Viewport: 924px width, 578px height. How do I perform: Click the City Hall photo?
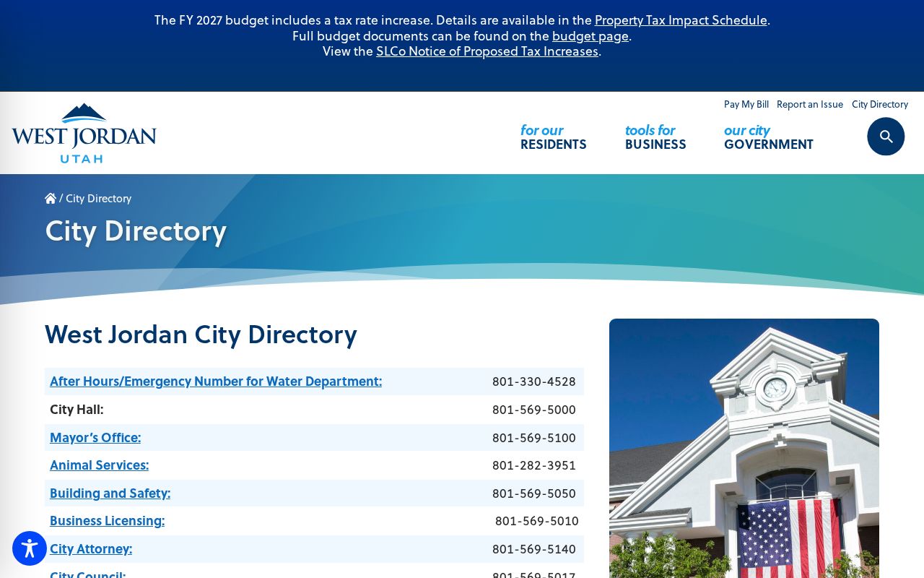[744, 448]
